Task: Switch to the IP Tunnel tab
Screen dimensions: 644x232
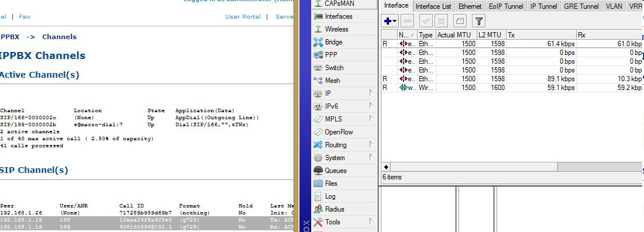Action: click(543, 6)
